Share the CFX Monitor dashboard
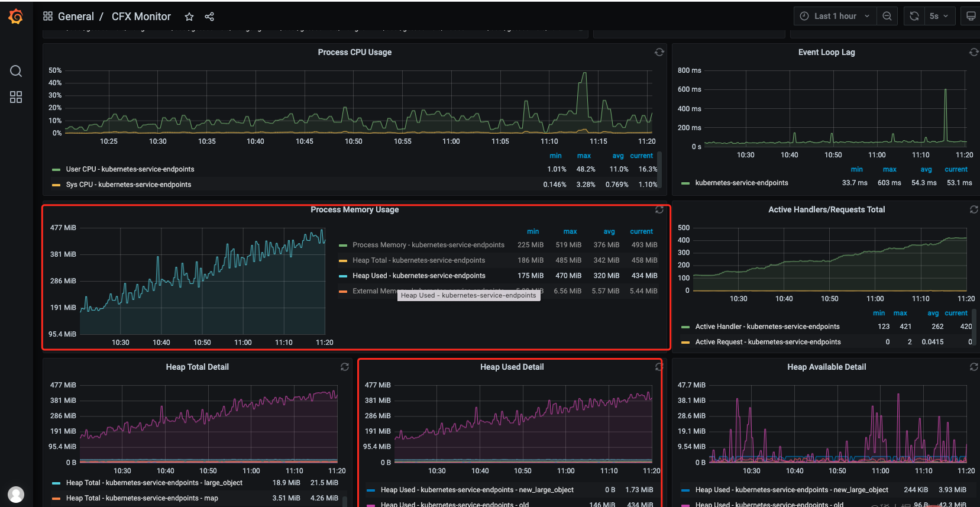This screenshot has height=507, width=980. click(209, 17)
